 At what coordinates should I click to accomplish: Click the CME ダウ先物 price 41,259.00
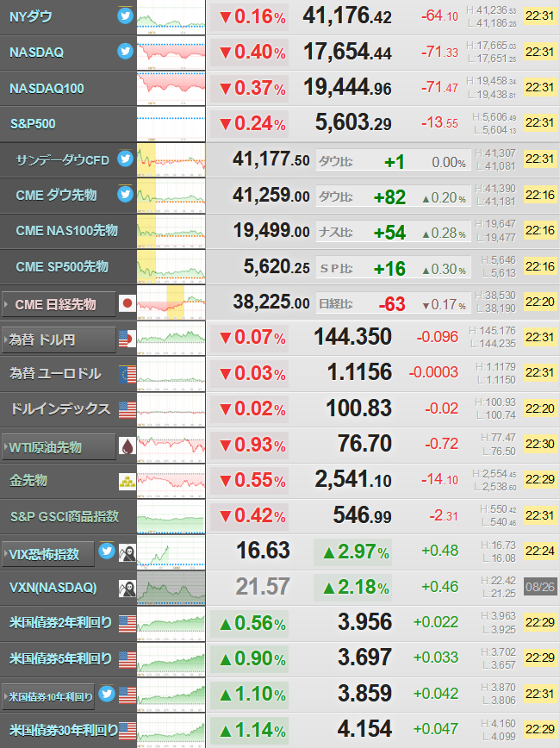click(x=271, y=195)
